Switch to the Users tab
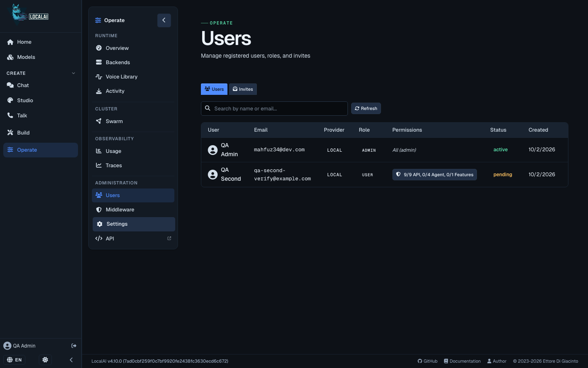This screenshot has height=368, width=588. tap(214, 89)
